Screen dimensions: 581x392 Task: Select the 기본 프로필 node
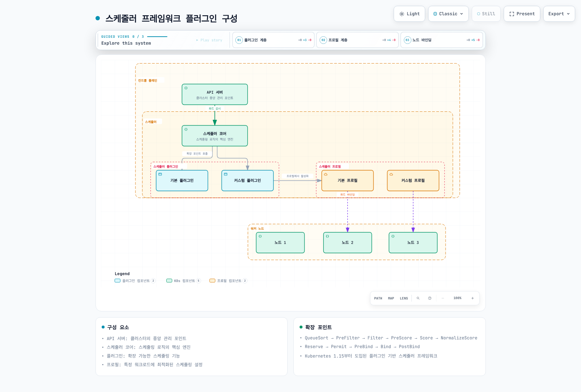(348, 180)
